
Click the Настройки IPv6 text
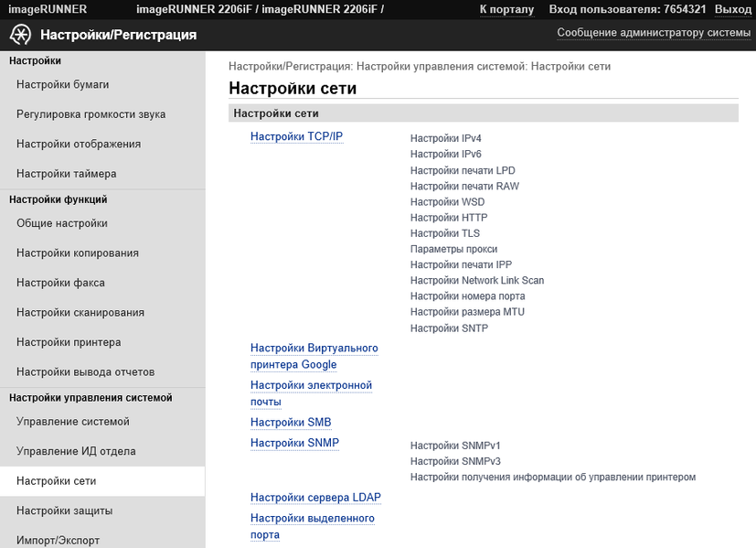pyautogui.click(x=446, y=155)
